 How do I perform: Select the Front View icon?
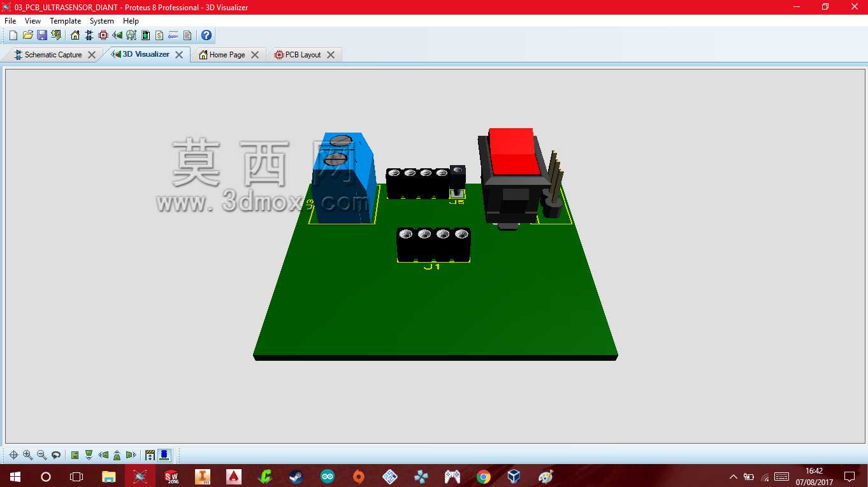click(89, 455)
